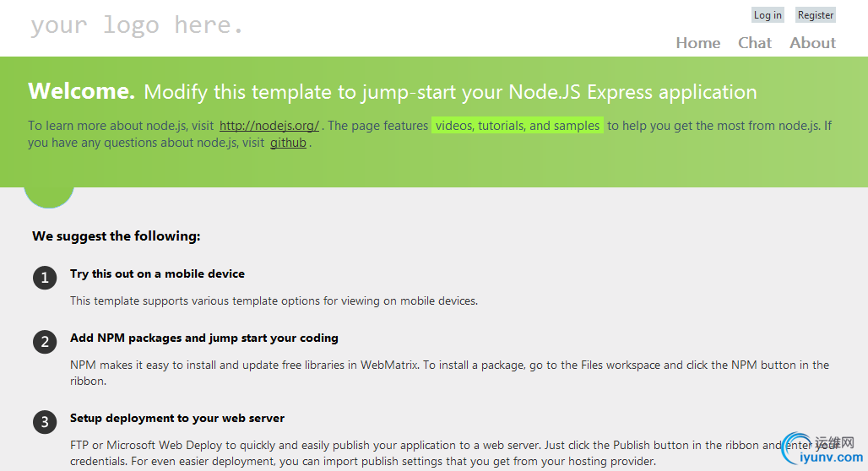Screen dimensions: 868x471
Task: Open the About navigation item
Action: [x=812, y=43]
